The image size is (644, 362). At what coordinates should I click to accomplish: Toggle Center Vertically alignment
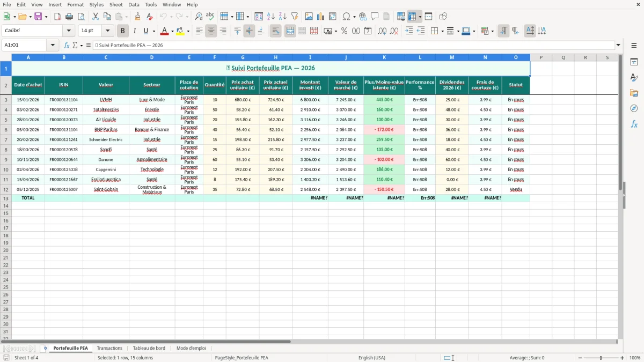249,31
